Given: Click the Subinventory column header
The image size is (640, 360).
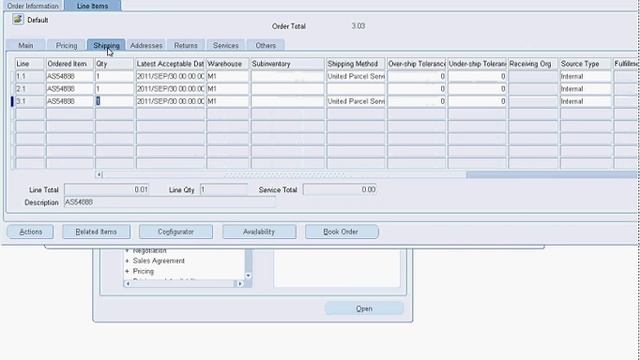Looking at the screenshot, I should tap(288, 64).
